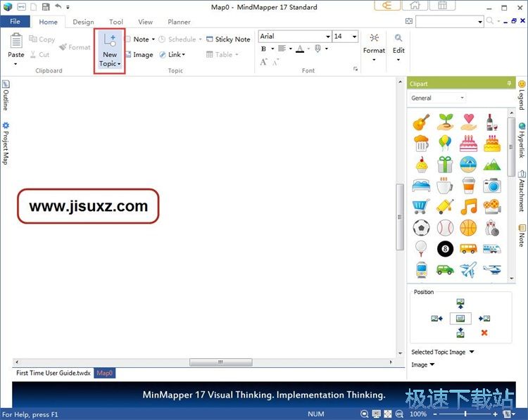This screenshot has width=528, height=420.
Task: Toggle bold formatting
Action: (264, 49)
